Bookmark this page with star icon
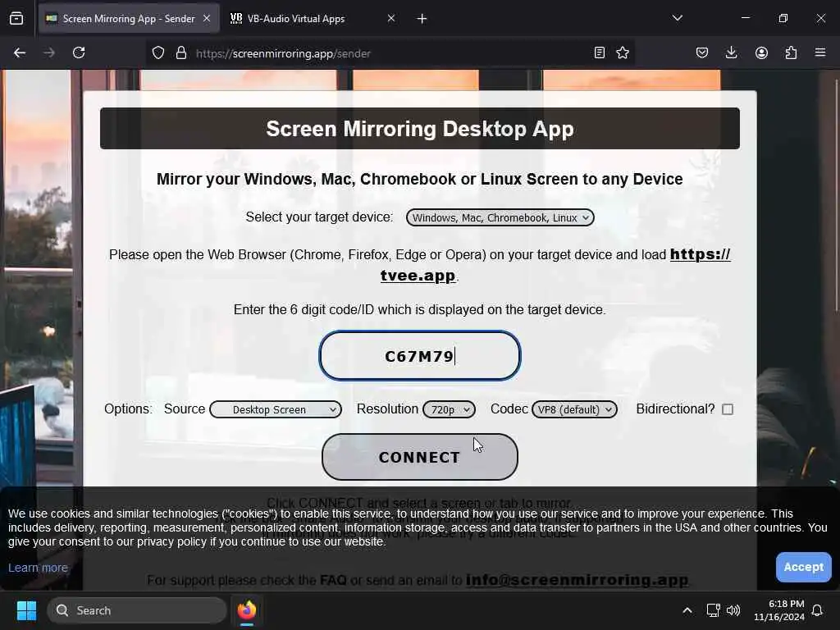 point(623,52)
